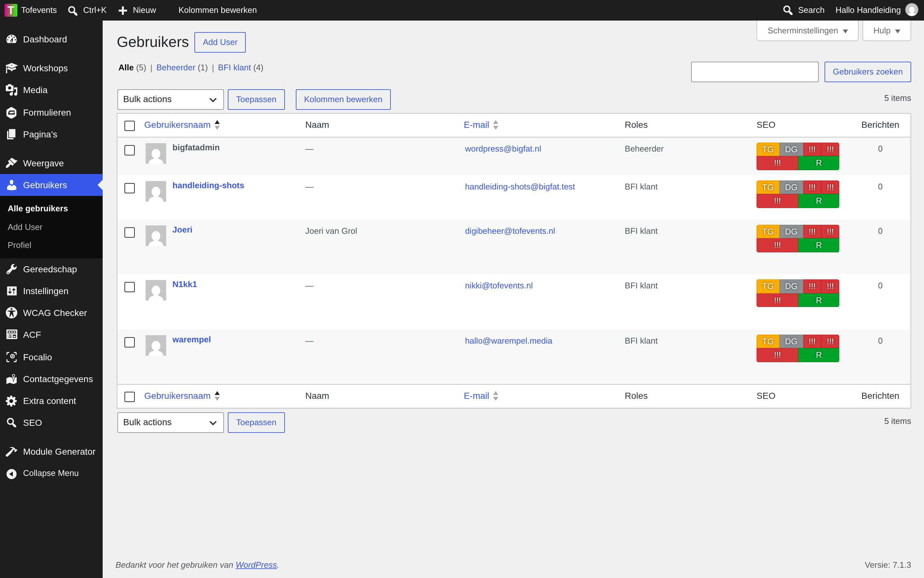The height and width of the screenshot is (578, 924).
Task: Click the SEO magnifier icon in sidebar
Action: tap(12, 423)
